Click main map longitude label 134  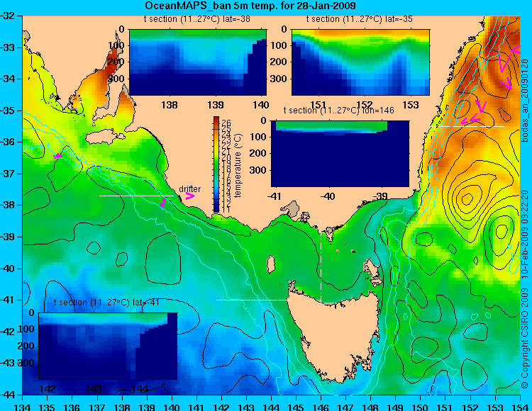pos(23,407)
